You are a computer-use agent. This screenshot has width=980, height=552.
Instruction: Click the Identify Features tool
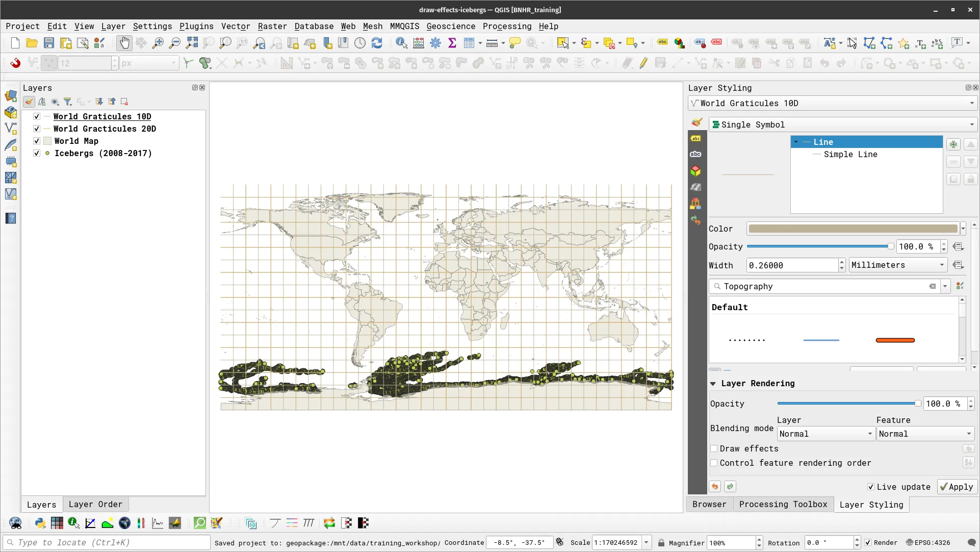401,43
